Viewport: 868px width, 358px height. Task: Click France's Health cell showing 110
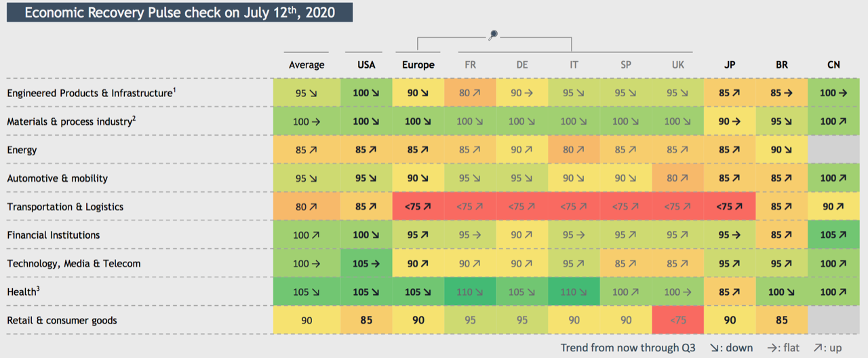[470, 292]
